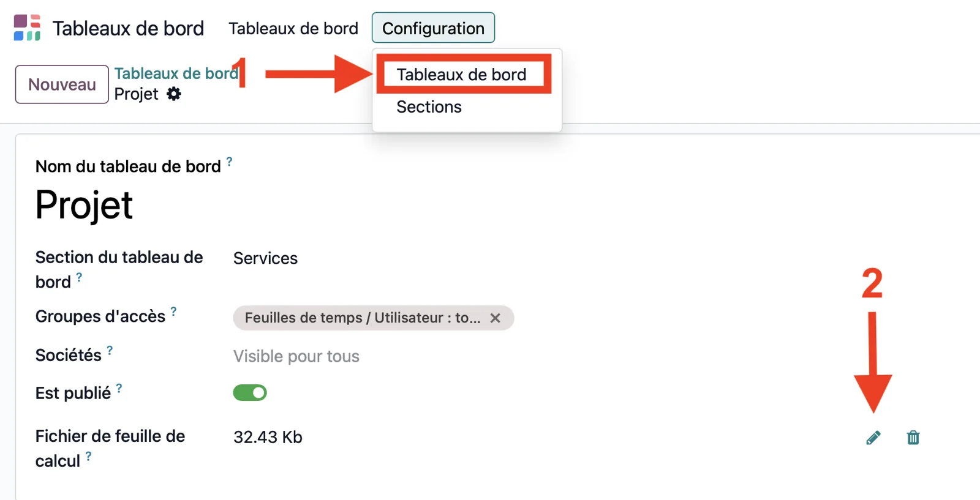Select Sections in the Configuration dropdown
This screenshot has width=980, height=500.
[x=429, y=107]
